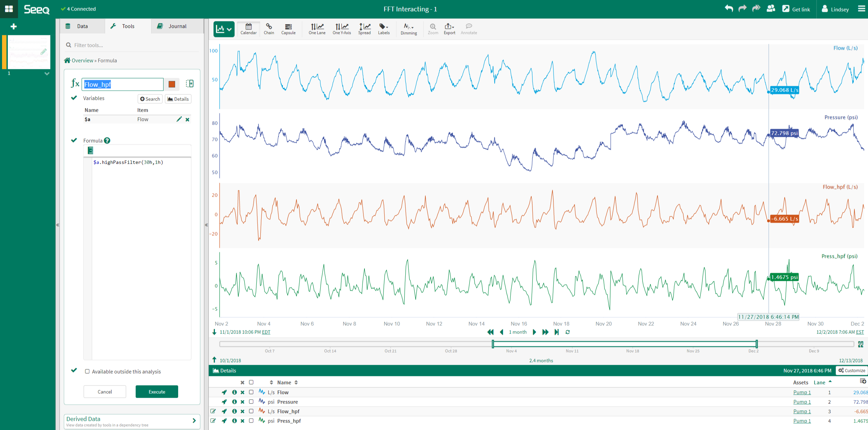Open the Formula help question mark

click(x=107, y=141)
